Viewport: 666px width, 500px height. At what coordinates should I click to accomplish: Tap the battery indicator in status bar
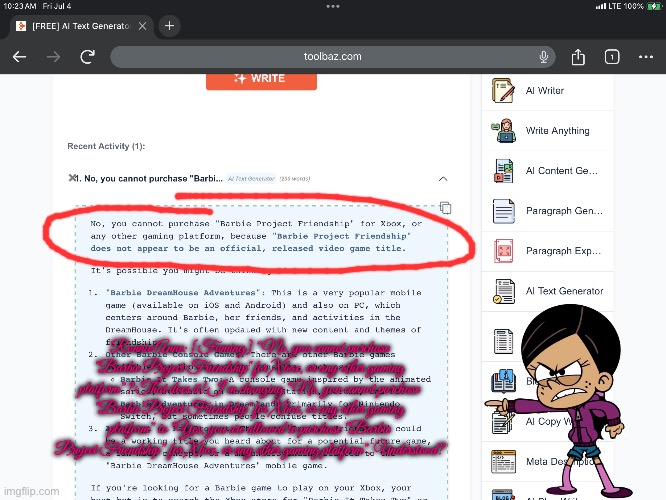pos(654,6)
